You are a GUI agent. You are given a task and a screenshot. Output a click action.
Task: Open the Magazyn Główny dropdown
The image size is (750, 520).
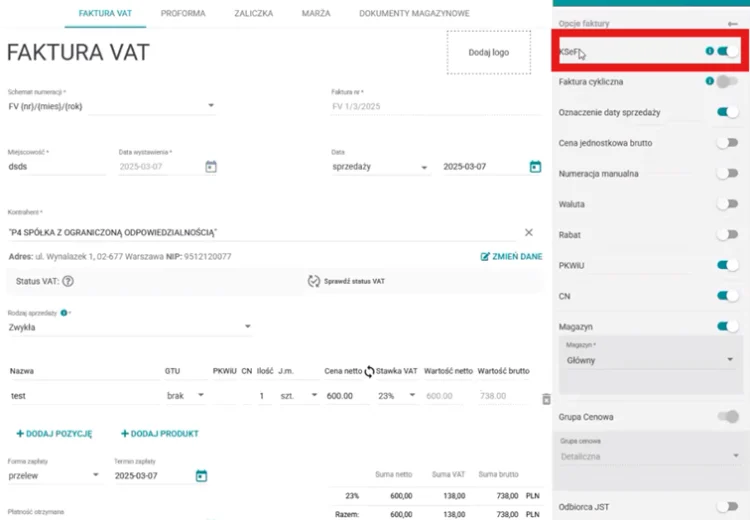pyautogui.click(x=730, y=359)
